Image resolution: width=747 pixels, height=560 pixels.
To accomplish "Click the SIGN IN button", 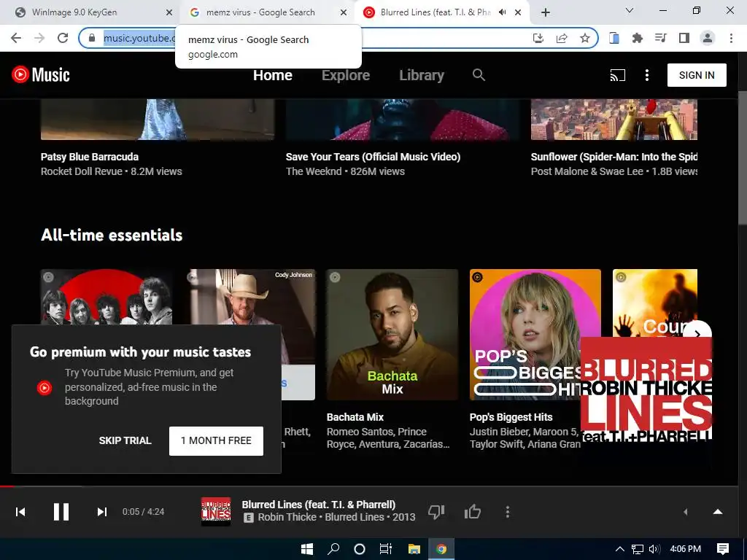I will click(x=697, y=75).
